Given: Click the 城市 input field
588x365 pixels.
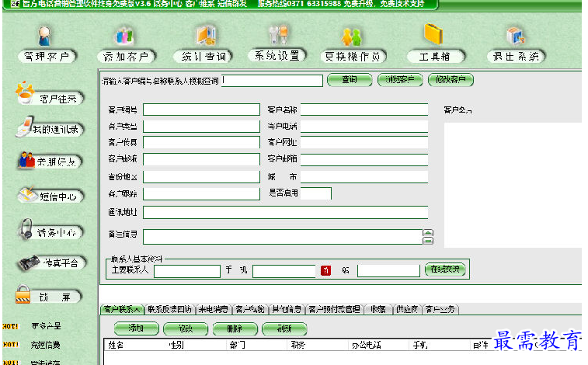Looking at the screenshot, I should [364, 177].
